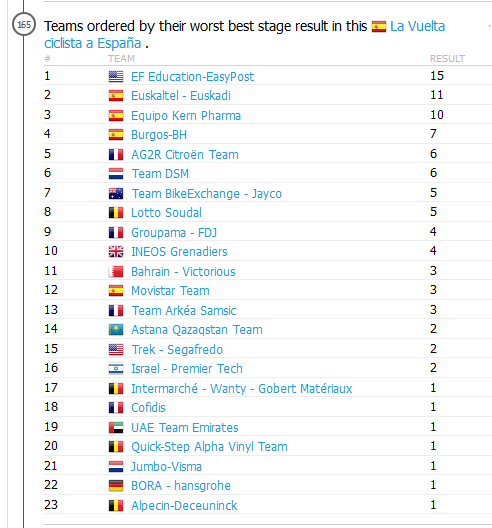Image resolution: width=492 pixels, height=528 pixels.
Task: Click the UAE flag next to UAE Team Emirates
Action: click(x=116, y=428)
